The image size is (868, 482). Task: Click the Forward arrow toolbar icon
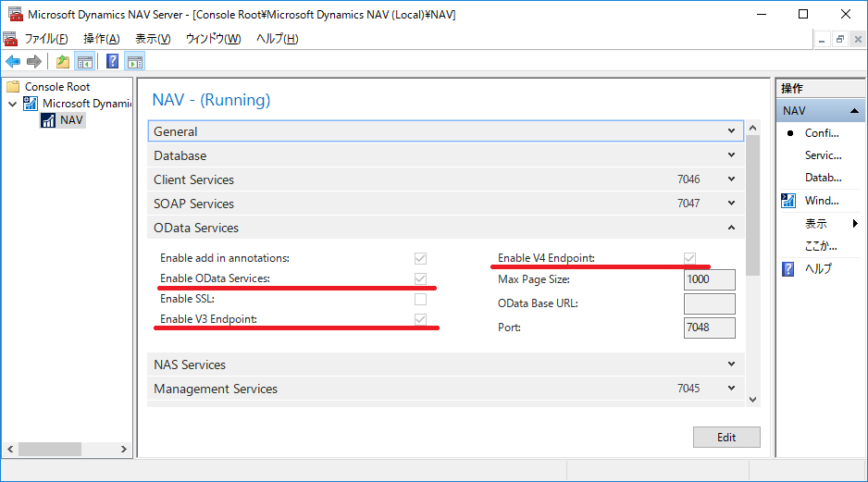[x=34, y=61]
